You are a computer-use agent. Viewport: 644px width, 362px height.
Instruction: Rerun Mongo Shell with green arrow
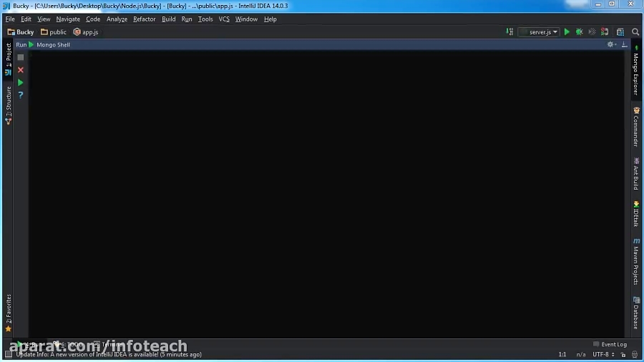pos(21,83)
